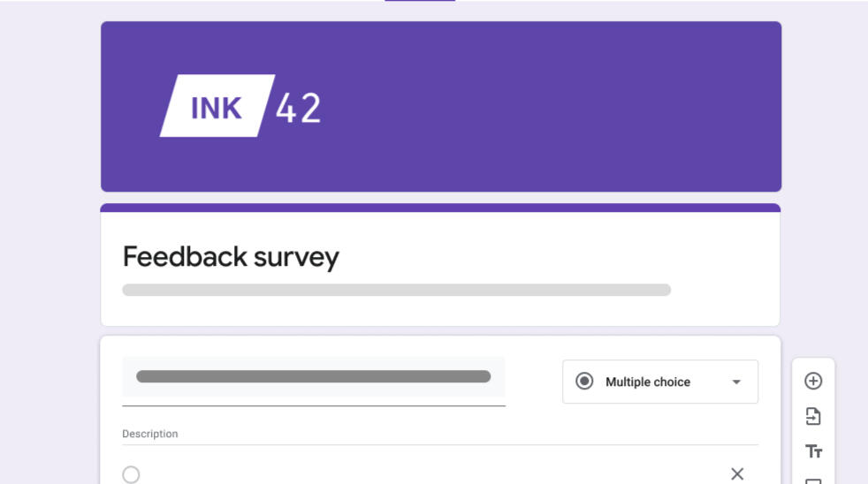Click the Feedback survey form title
This screenshot has height=484, width=868.
click(231, 257)
